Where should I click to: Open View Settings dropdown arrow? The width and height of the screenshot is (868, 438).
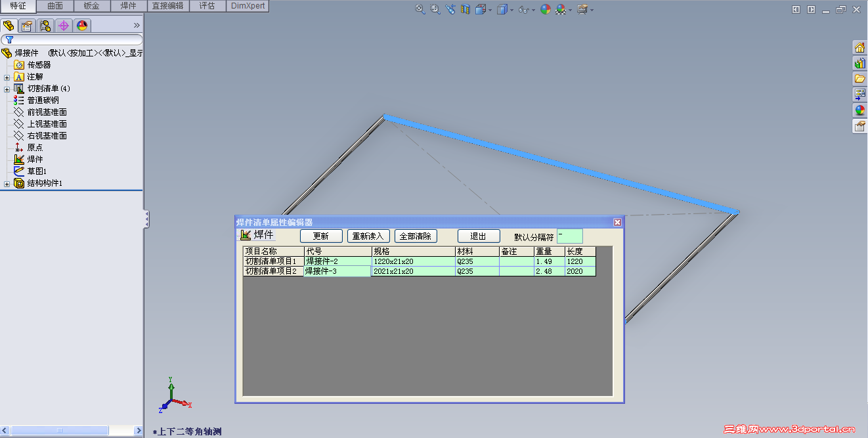point(592,10)
